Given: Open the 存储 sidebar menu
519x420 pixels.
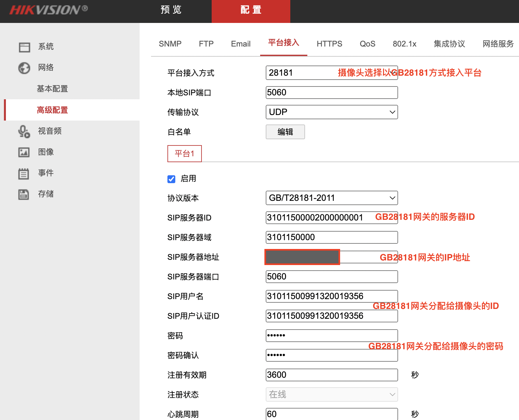Looking at the screenshot, I should click(x=46, y=194).
